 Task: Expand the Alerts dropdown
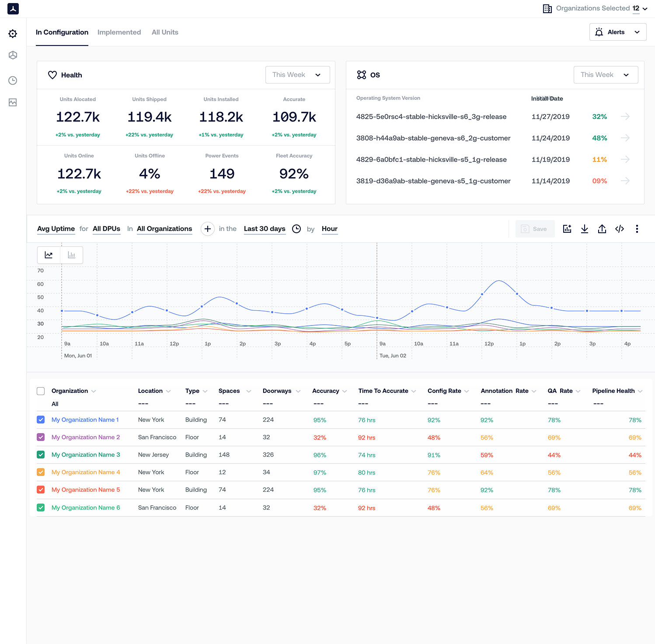tap(617, 32)
